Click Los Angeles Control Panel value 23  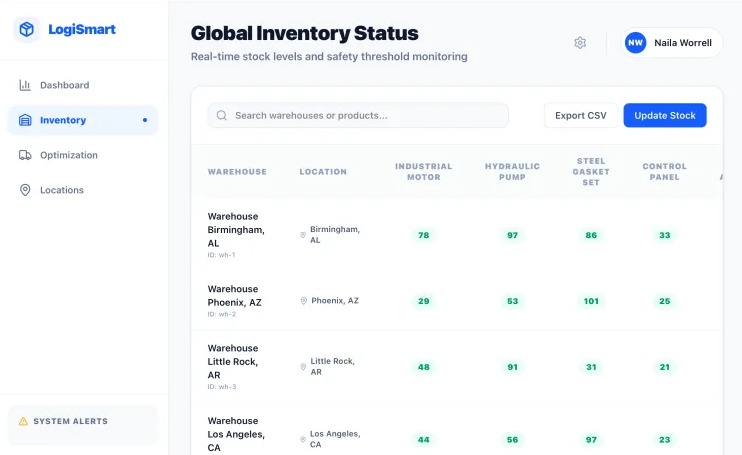pyautogui.click(x=664, y=440)
